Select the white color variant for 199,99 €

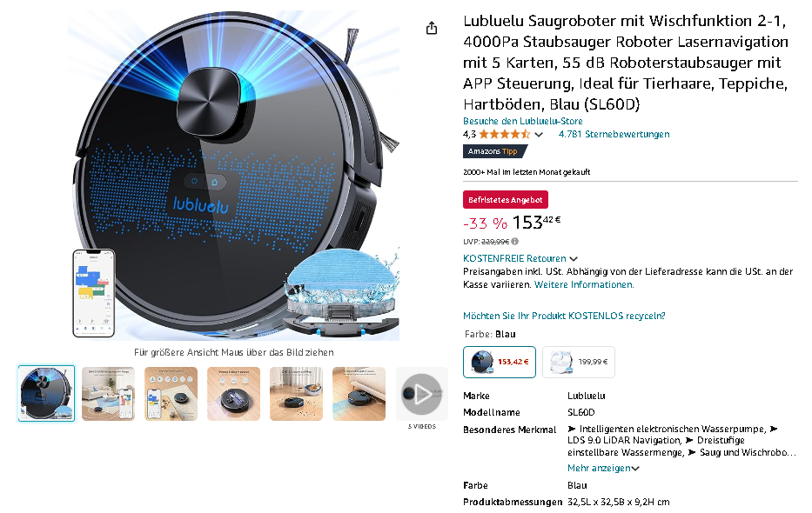(x=579, y=362)
